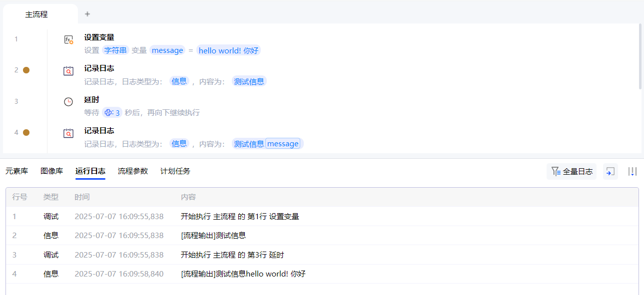
Task: Add a new flow tab with plus icon
Action: click(87, 14)
